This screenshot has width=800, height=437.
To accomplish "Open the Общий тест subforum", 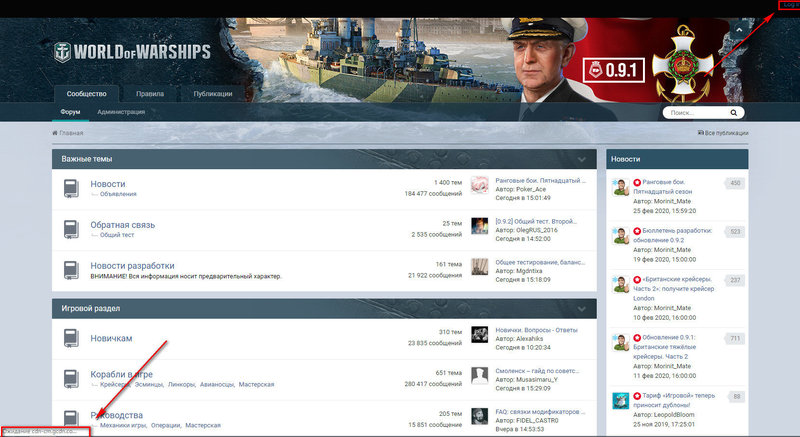I will point(117,235).
